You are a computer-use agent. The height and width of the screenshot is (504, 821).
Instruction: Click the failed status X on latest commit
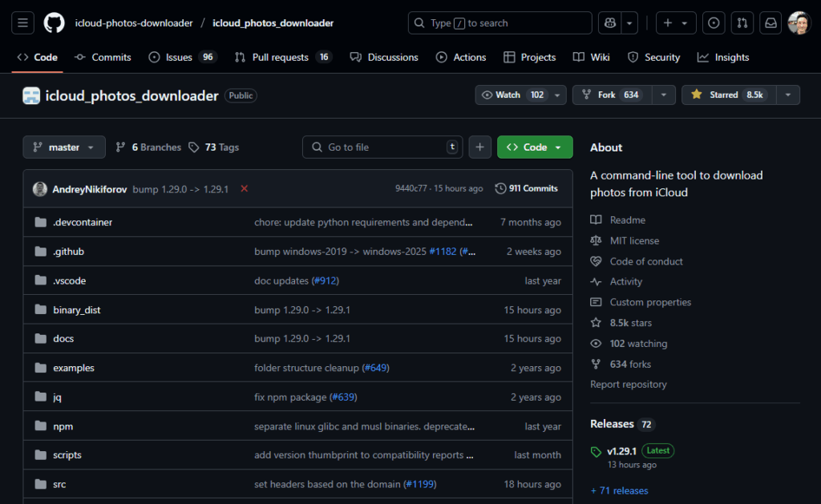coord(244,189)
